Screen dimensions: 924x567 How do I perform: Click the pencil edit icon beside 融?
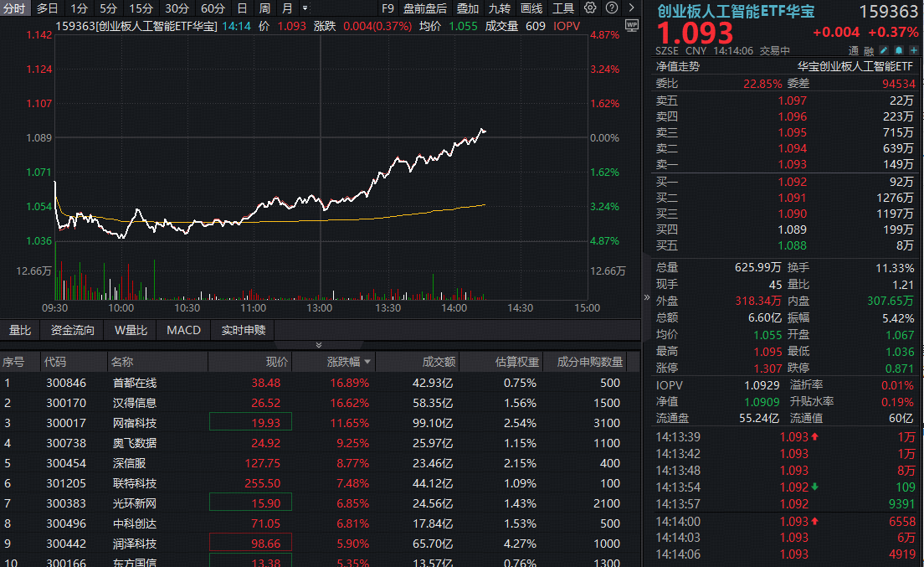pyautogui.click(x=883, y=50)
